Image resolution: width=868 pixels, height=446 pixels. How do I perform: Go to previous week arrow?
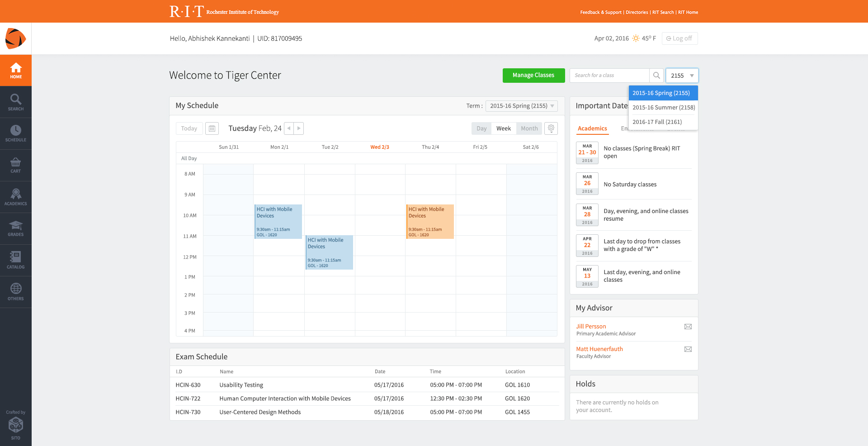[289, 128]
